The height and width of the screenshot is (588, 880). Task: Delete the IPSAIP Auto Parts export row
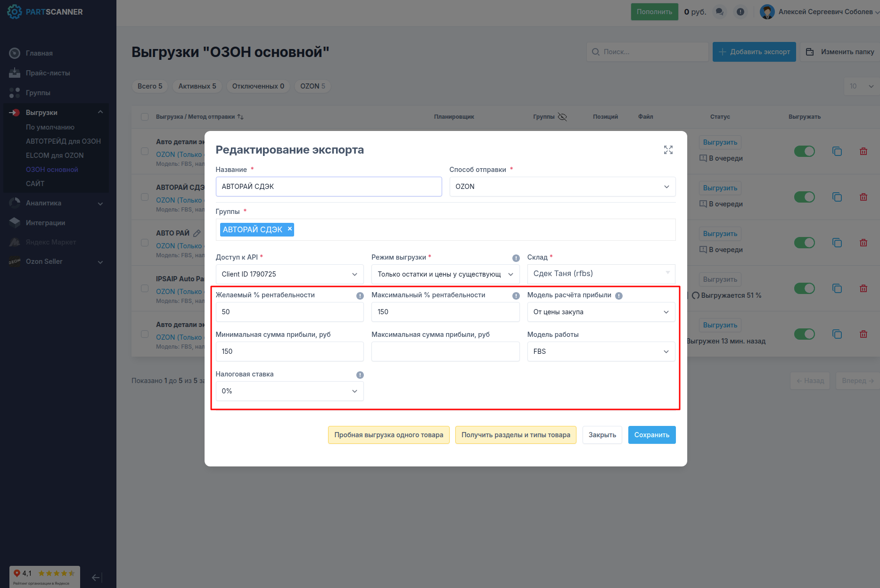coord(864,288)
